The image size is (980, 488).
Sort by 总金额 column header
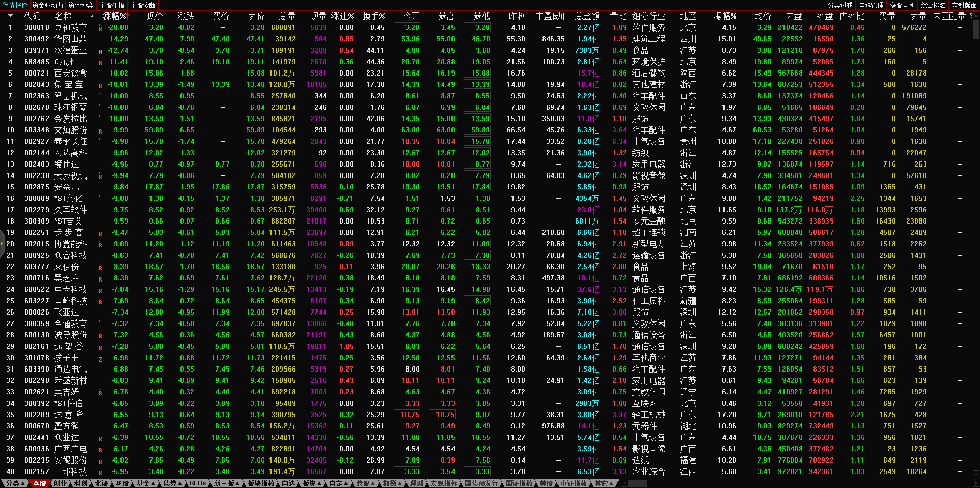click(587, 16)
